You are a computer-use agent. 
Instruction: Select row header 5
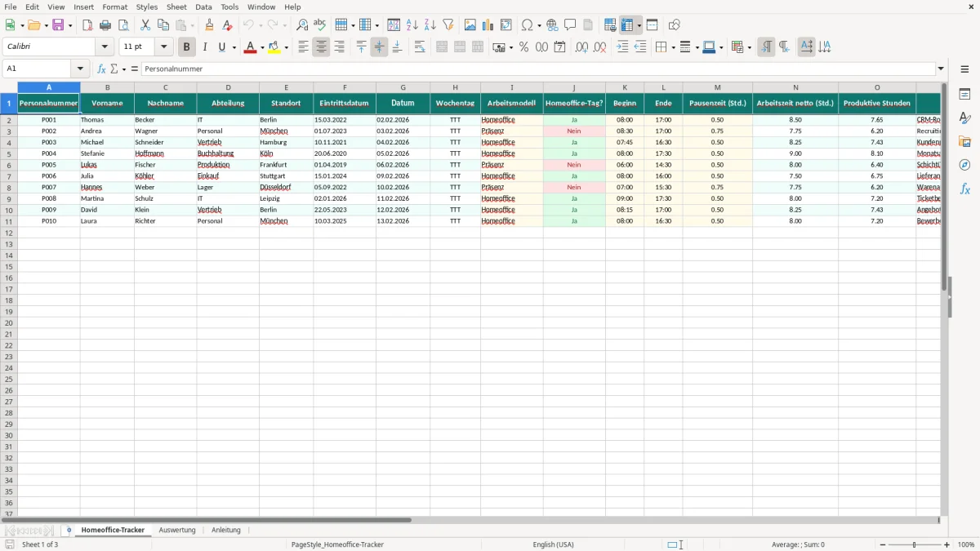tap(9, 153)
